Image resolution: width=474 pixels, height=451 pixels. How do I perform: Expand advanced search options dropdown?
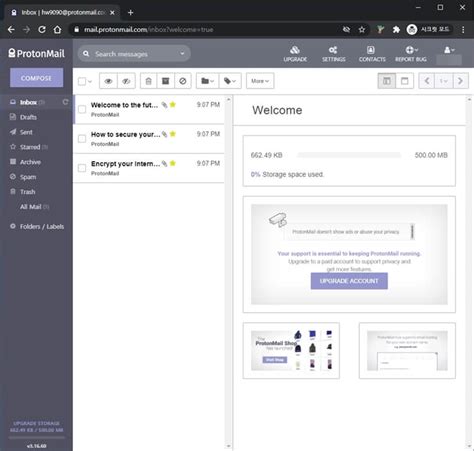182,53
